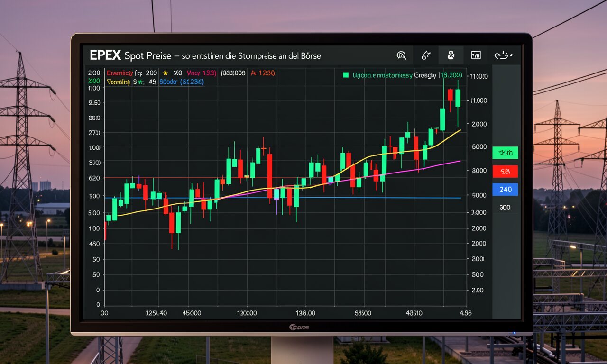607x364 pixels.
Task: Click the "138.00" time axis label
Action: (305, 313)
